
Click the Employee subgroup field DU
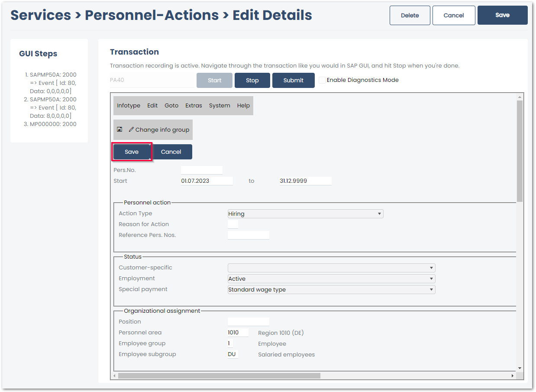tap(233, 354)
